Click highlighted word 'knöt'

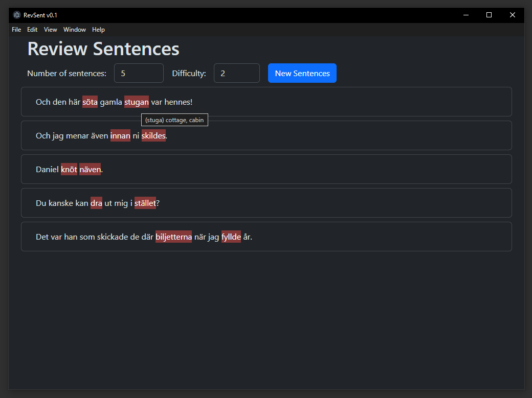(x=69, y=169)
